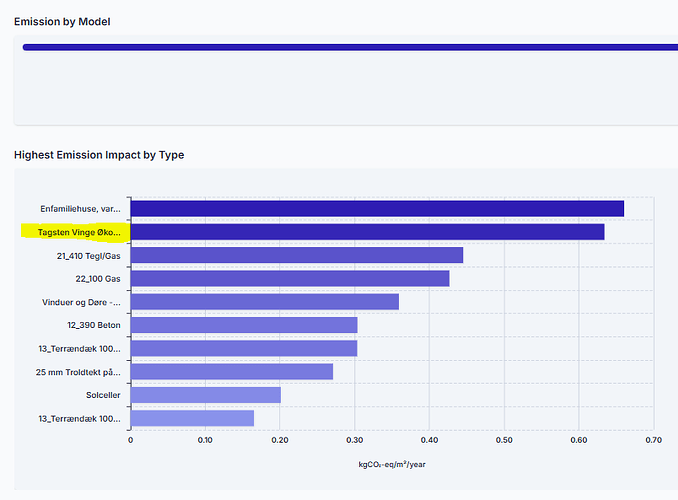This screenshot has height=500, width=678.
Task: Click the 22_100 Gas bar
Action: click(289, 278)
